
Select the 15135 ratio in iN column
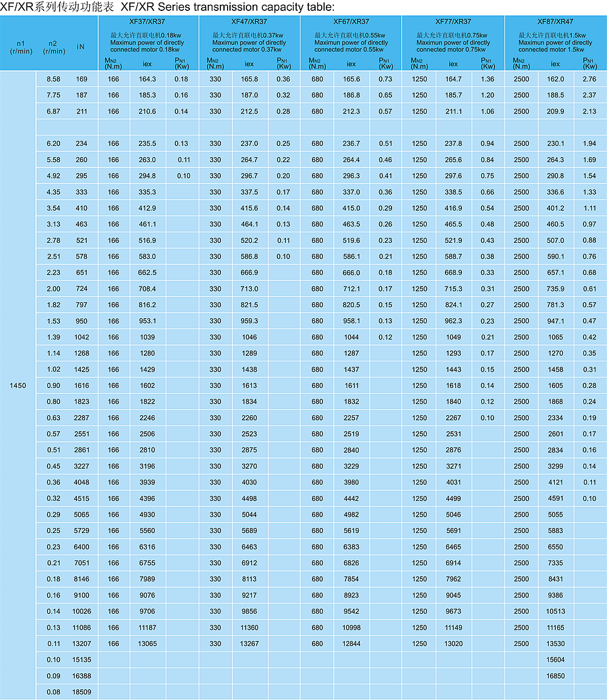click(x=81, y=659)
